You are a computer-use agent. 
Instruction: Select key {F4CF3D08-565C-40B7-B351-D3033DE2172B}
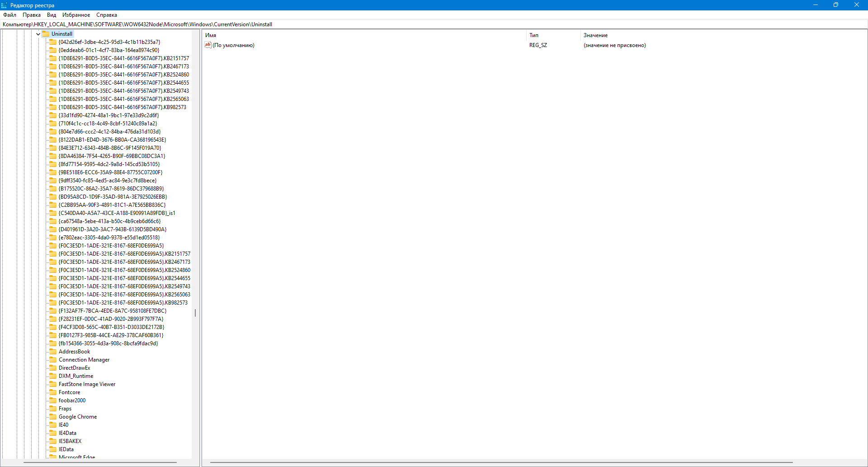pos(111,327)
